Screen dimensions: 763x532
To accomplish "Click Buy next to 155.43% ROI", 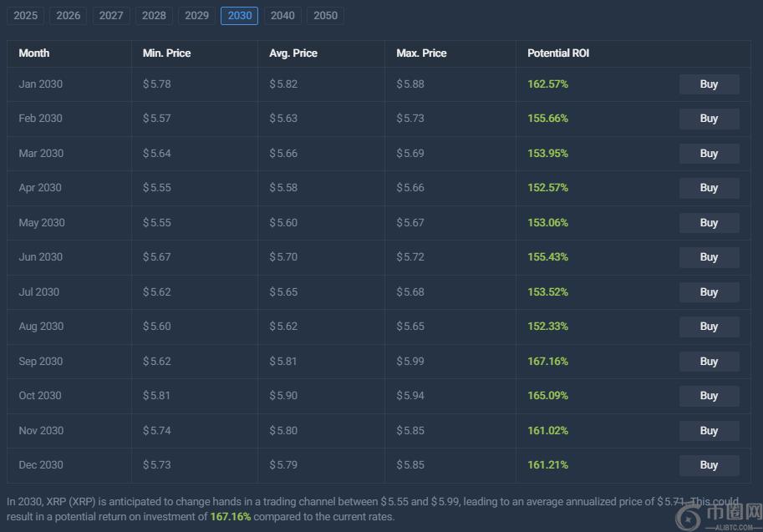I will [709, 257].
